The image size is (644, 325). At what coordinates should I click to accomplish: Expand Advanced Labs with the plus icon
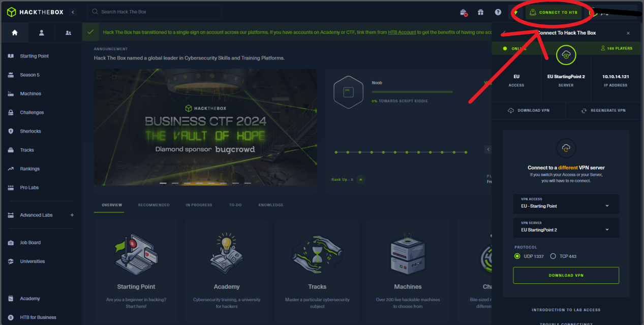click(x=72, y=215)
